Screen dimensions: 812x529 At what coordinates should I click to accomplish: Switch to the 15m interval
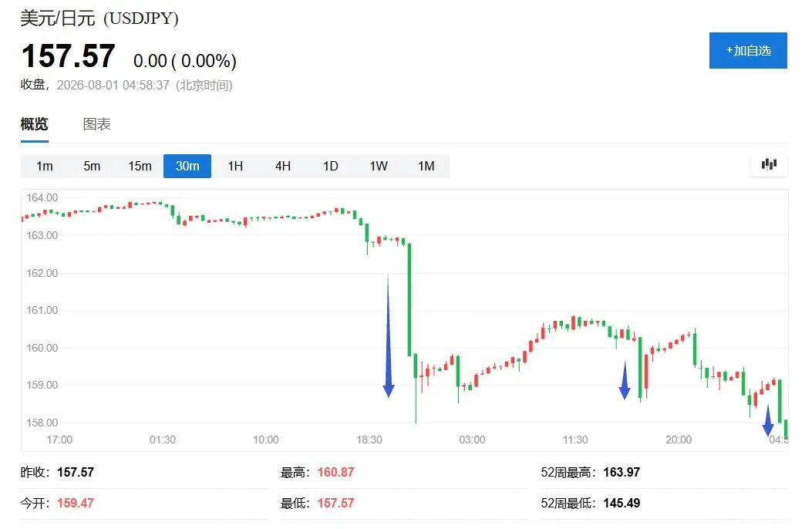coord(140,166)
